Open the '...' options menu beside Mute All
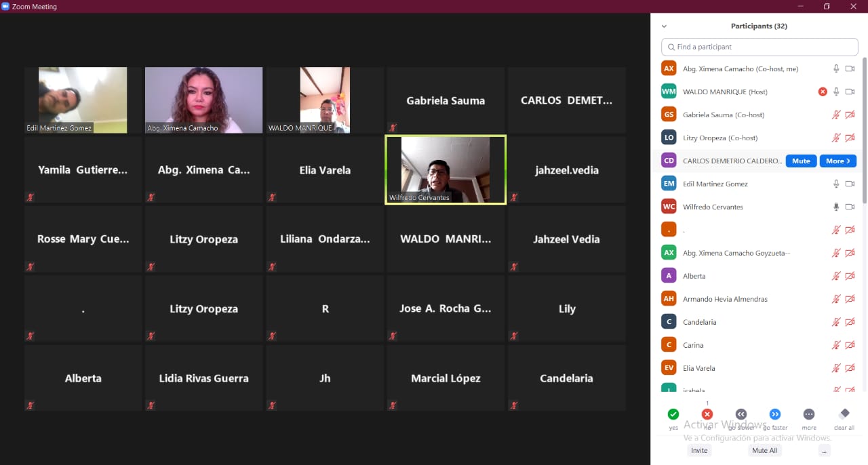This screenshot has height=465, width=868. coord(824,451)
